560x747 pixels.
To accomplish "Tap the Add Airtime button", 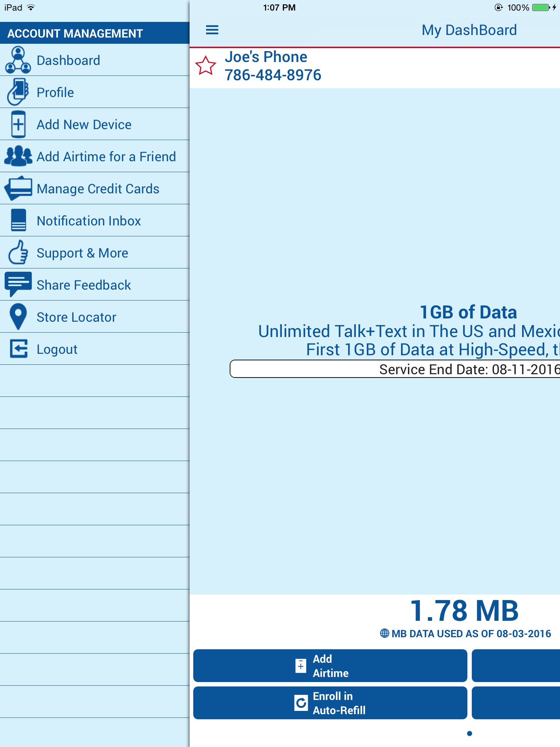I will 330,666.
